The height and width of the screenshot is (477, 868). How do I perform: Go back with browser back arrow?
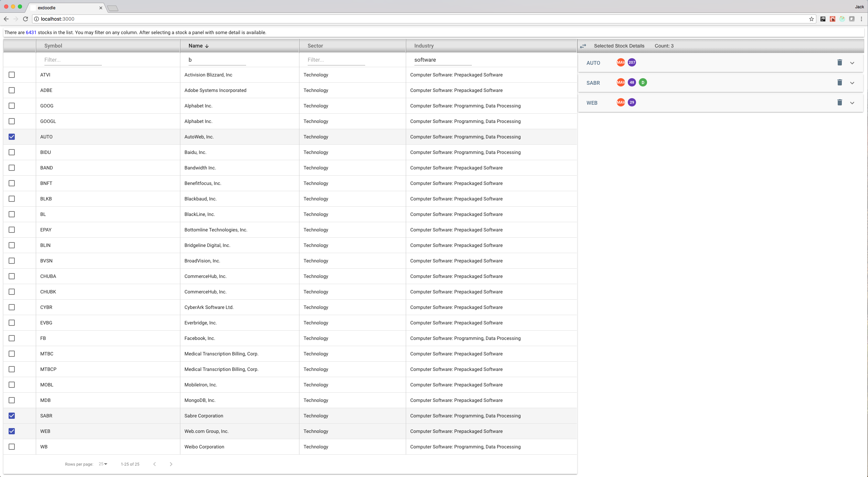coord(6,19)
